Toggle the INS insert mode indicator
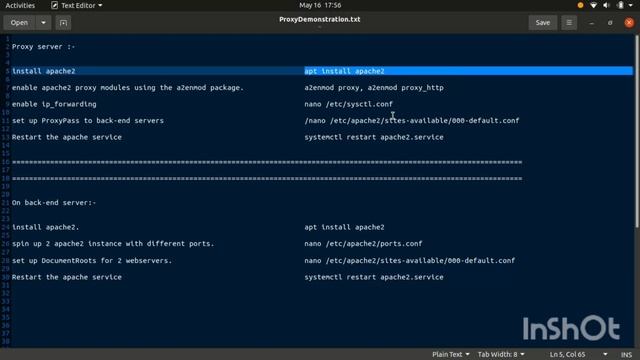The image size is (640, 360). [627, 355]
